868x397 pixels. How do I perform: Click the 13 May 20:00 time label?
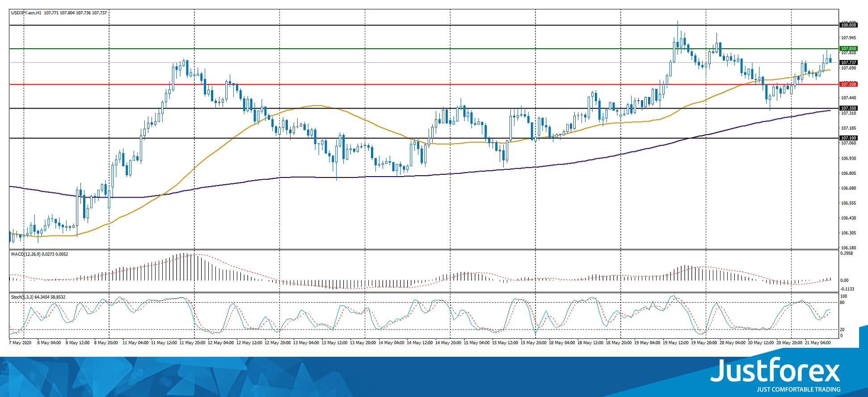click(x=364, y=343)
